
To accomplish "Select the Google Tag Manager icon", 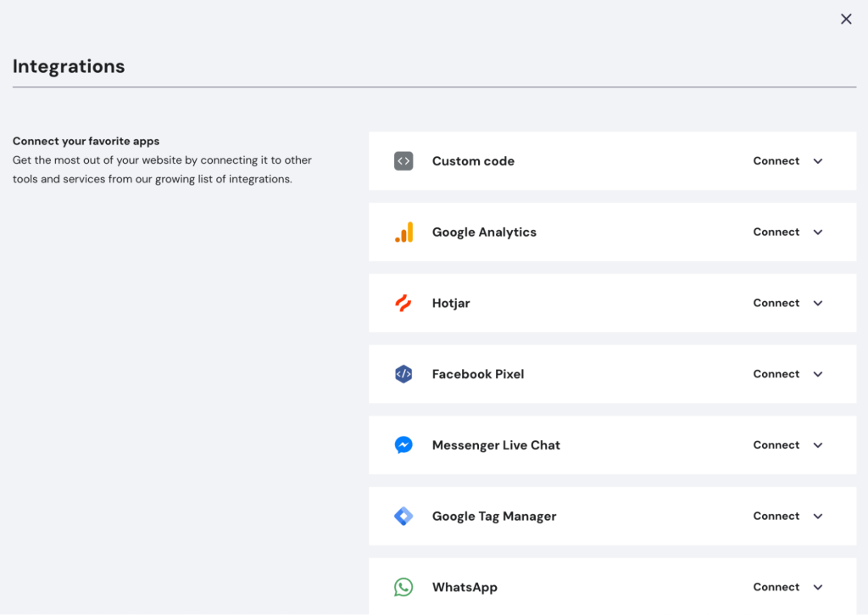I will click(x=403, y=516).
